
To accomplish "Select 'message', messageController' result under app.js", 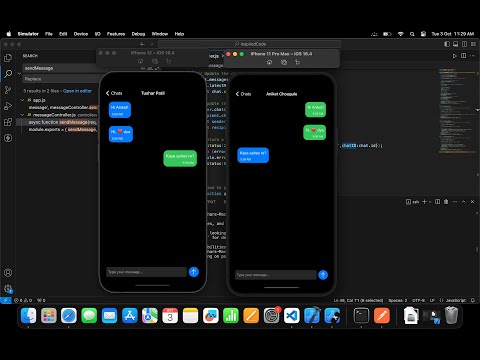I will click(63, 107).
